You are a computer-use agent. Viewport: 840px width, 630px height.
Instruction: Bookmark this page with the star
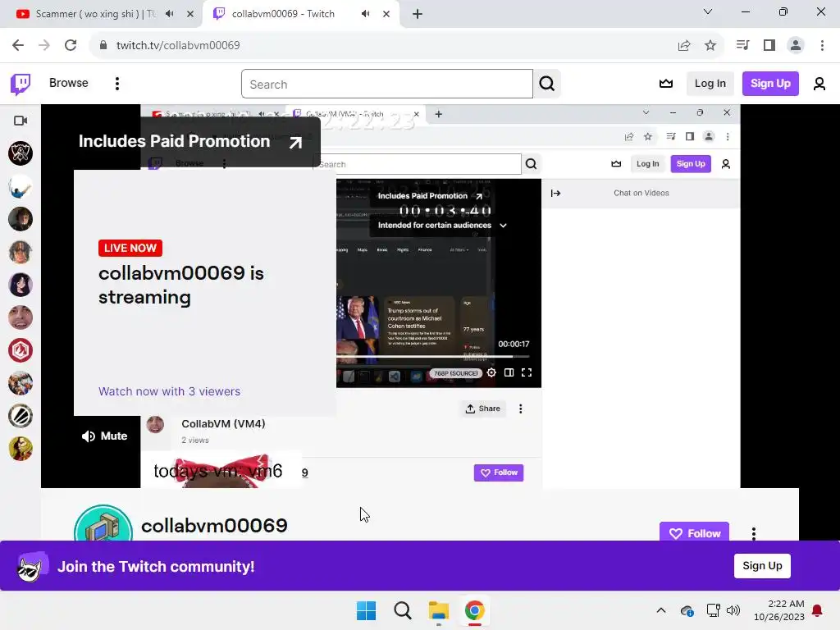[x=710, y=46]
